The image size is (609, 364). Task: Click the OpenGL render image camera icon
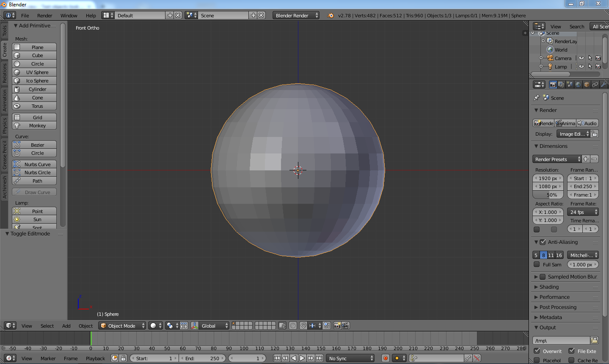[x=337, y=326]
